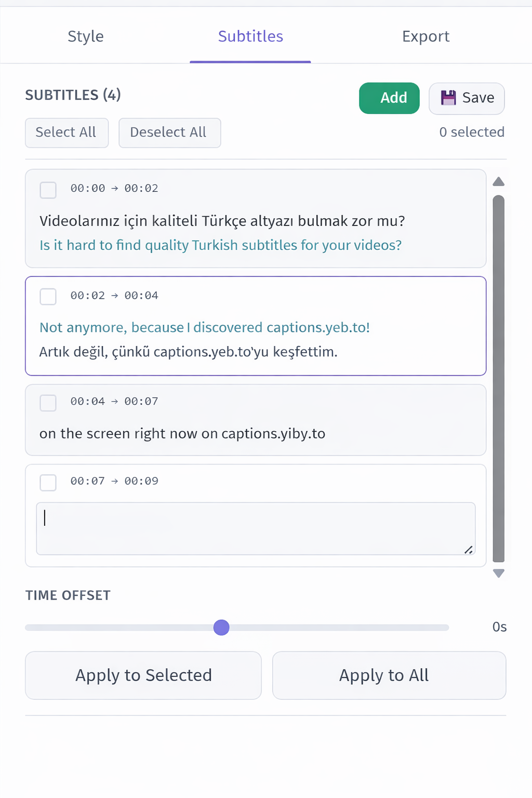Click the subtitle list scrollbar thumb

coord(499,378)
